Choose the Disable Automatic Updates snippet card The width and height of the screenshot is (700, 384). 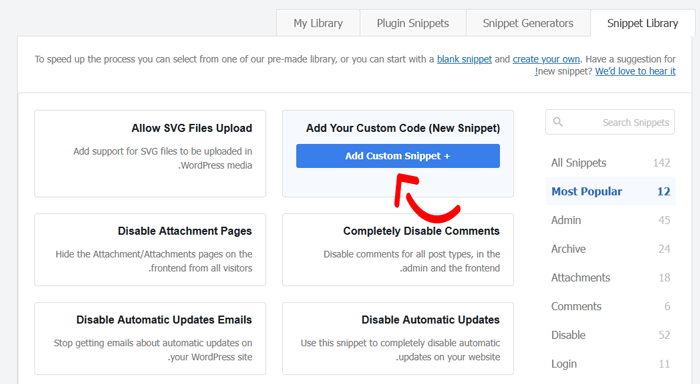tap(398, 338)
